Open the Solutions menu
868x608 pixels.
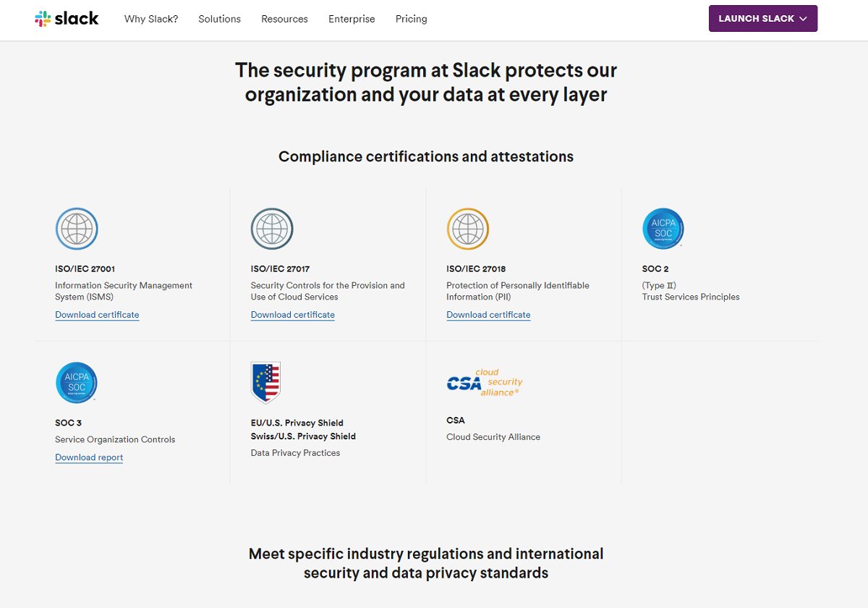tap(219, 19)
